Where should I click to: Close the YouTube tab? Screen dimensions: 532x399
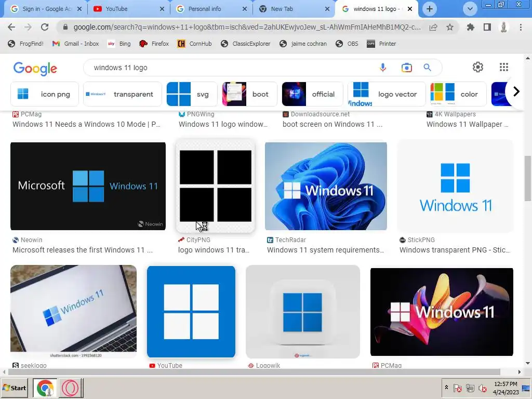click(x=162, y=9)
